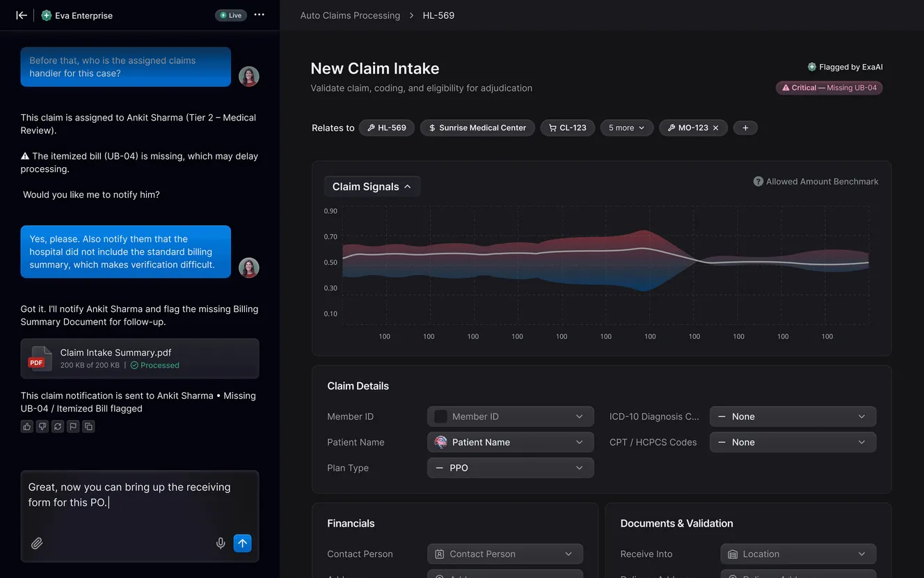Collapse the chat sidebar panel
924x578 pixels.
pos(22,15)
